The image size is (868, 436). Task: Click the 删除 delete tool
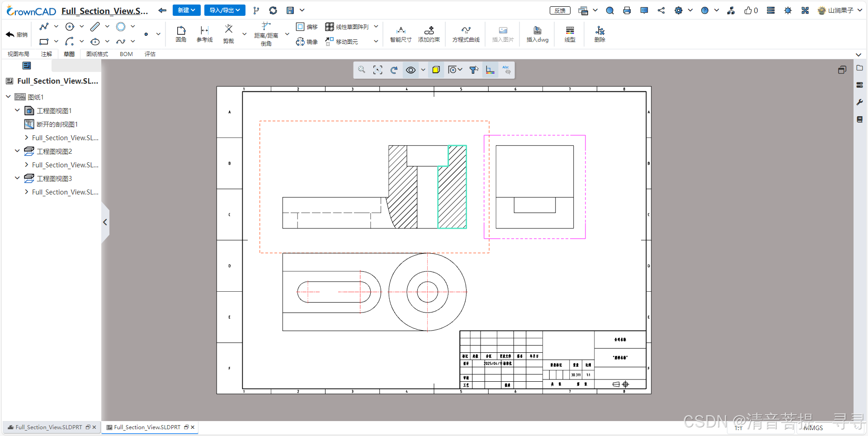click(x=600, y=34)
